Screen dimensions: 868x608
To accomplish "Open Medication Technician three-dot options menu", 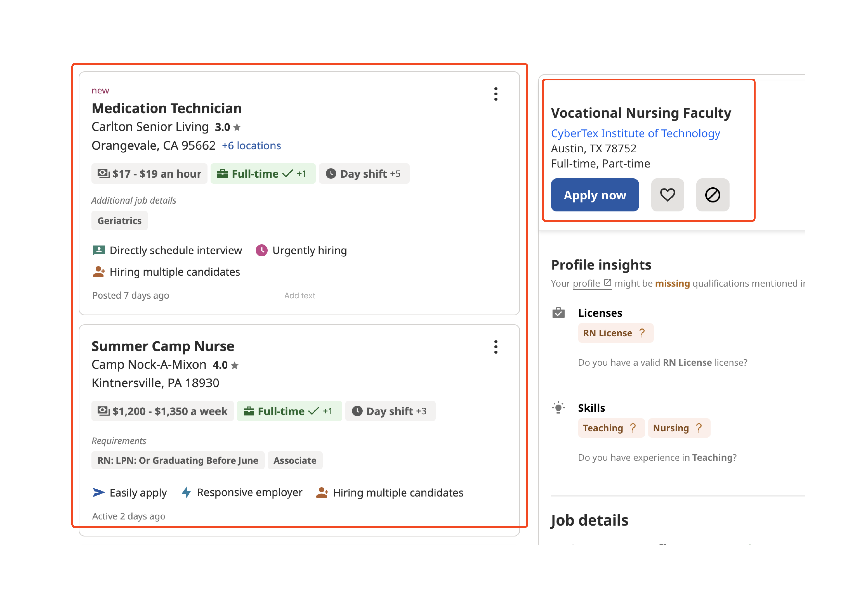I will (496, 94).
